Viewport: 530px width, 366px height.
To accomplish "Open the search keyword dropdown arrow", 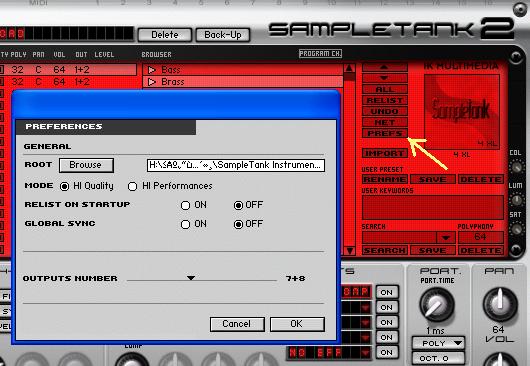I will click(445, 238).
